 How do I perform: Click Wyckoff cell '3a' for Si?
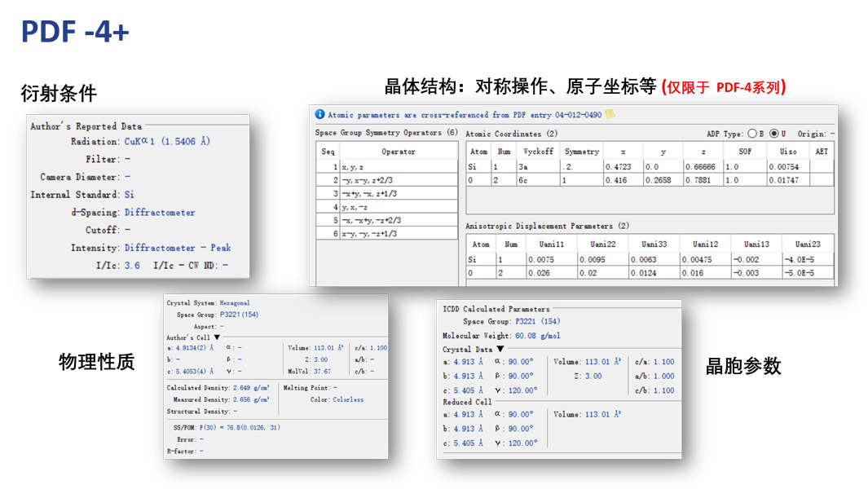pyautogui.click(x=538, y=167)
